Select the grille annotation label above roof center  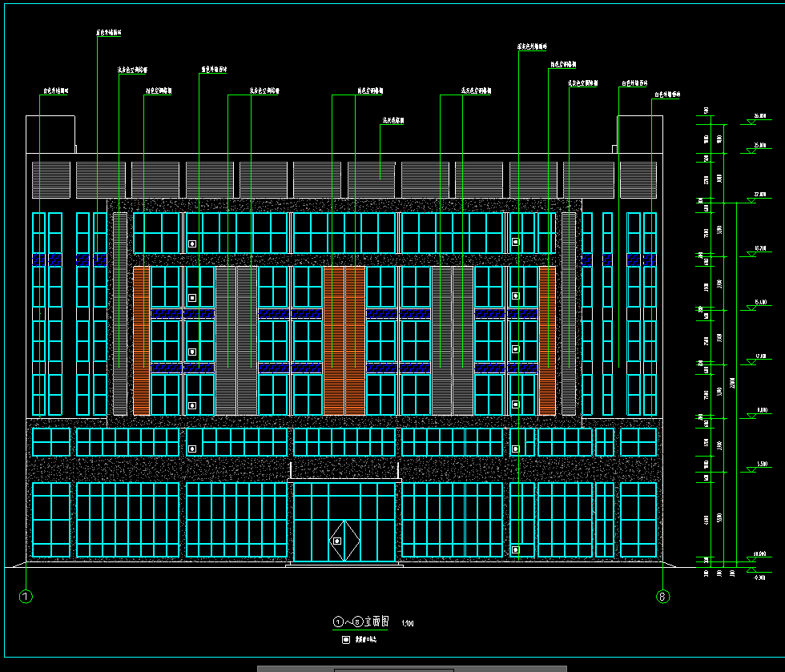(x=392, y=122)
